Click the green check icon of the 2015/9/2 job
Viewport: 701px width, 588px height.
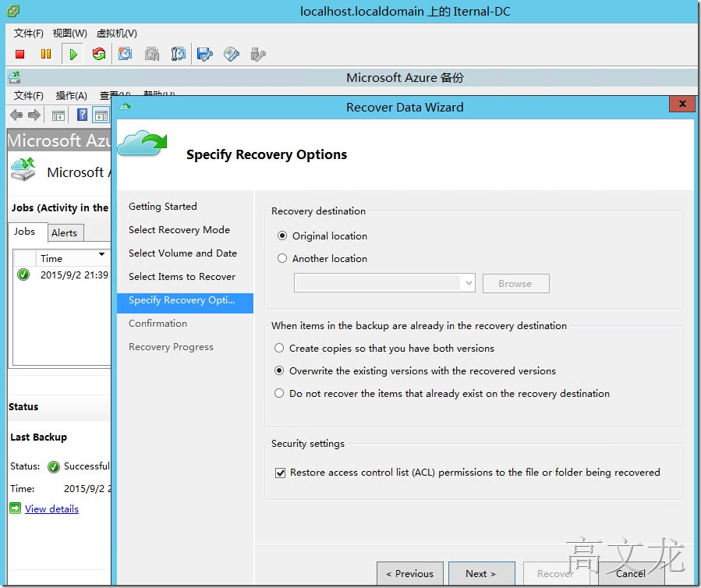[23, 274]
